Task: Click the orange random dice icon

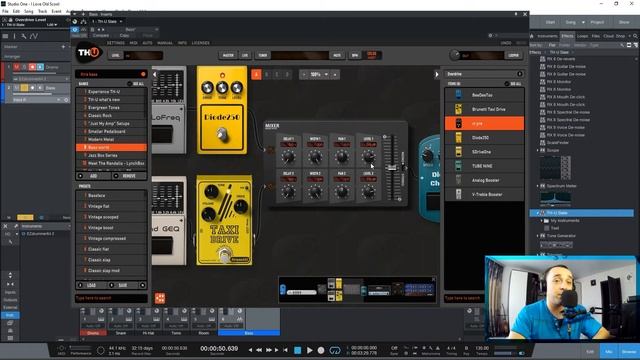Action: [x=160, y=298]
